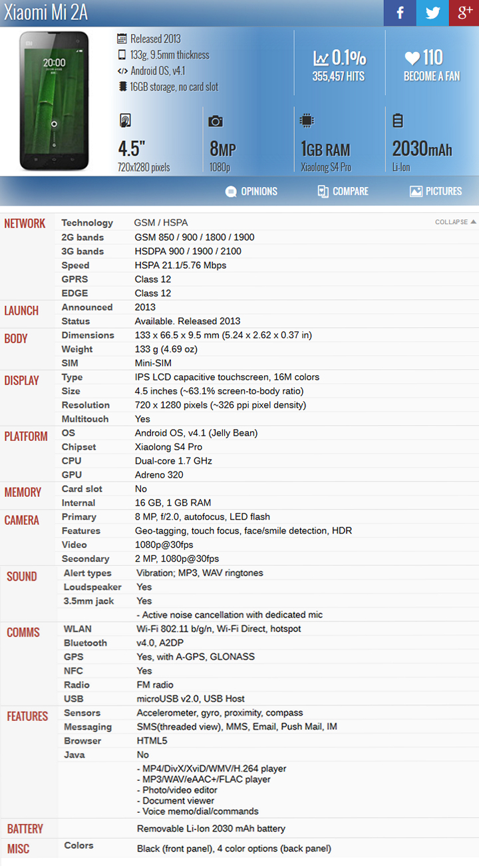Image resolution: width=479 pixels, height=868 pixels.
Task: Click the Card slot label
Action: point(82,489)
